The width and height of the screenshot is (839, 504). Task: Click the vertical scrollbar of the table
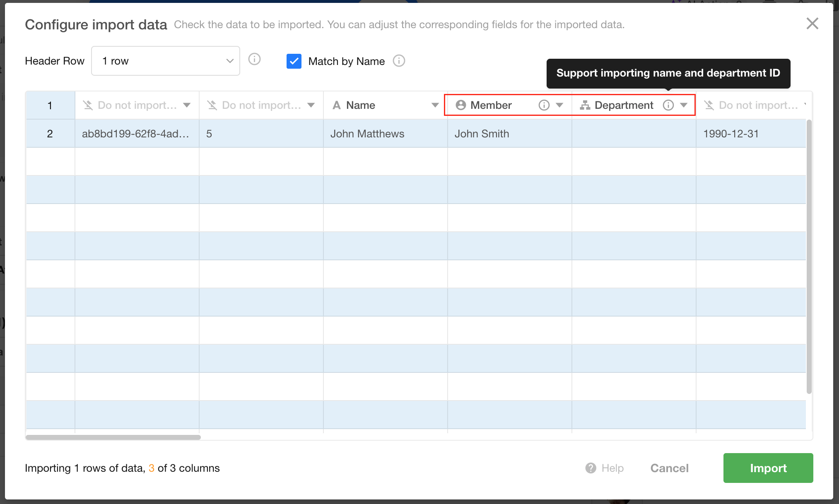pos(809,257)
